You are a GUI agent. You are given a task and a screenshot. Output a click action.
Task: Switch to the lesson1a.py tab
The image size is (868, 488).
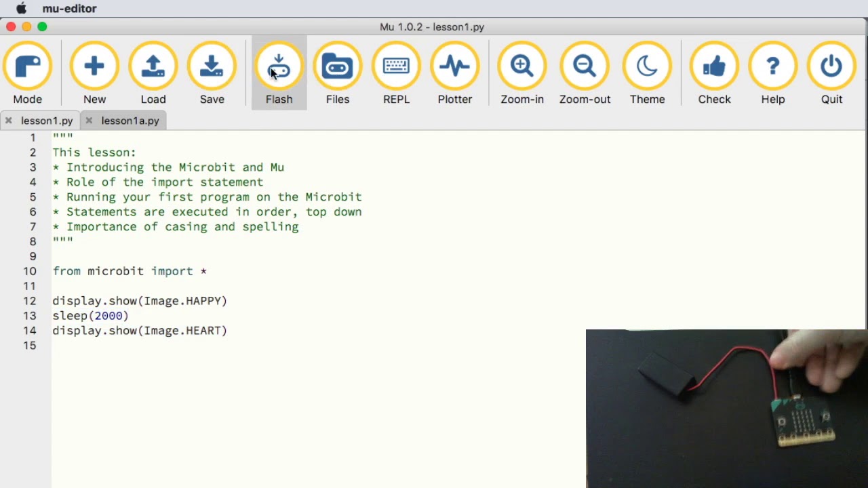[x=130, y=121]
